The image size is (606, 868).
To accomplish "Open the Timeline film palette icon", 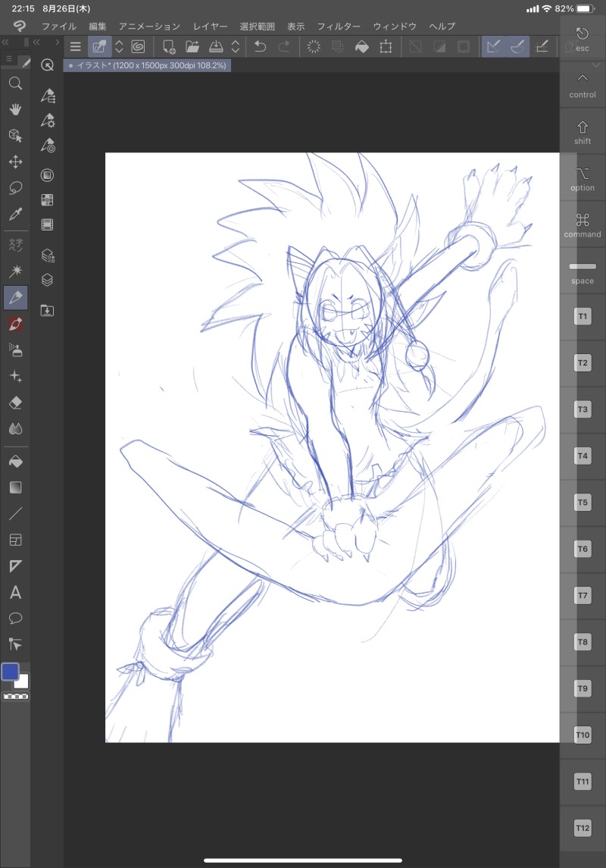I will point(48,224).
